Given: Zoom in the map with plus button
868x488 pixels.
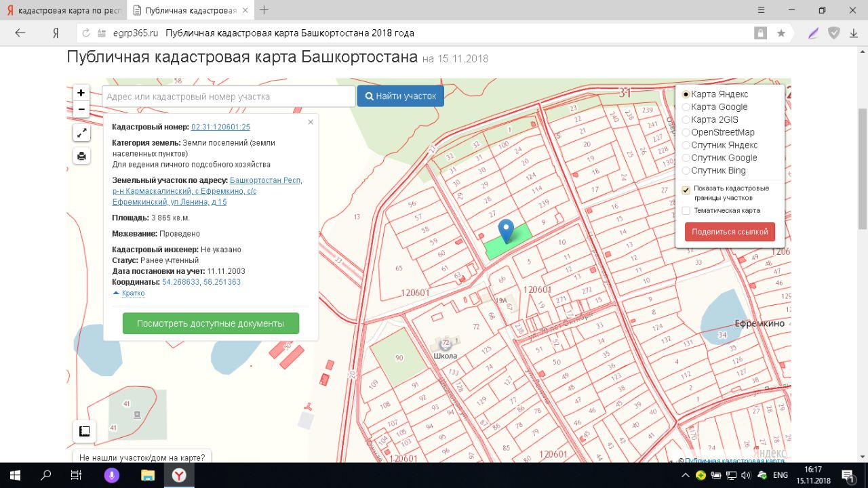Looking at the screenshot, I should [x=81, y=93].
